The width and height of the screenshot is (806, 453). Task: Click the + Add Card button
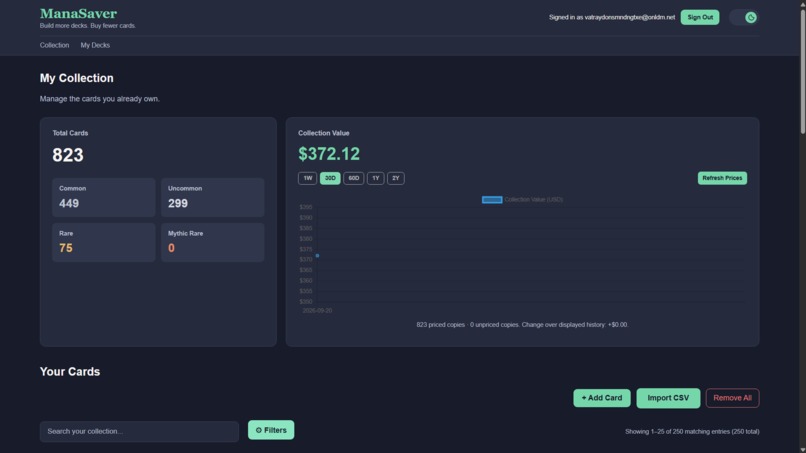tap(602, 398)
